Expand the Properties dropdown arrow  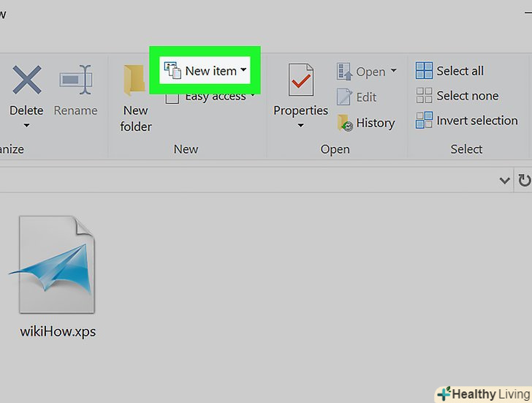coord(300,125)
